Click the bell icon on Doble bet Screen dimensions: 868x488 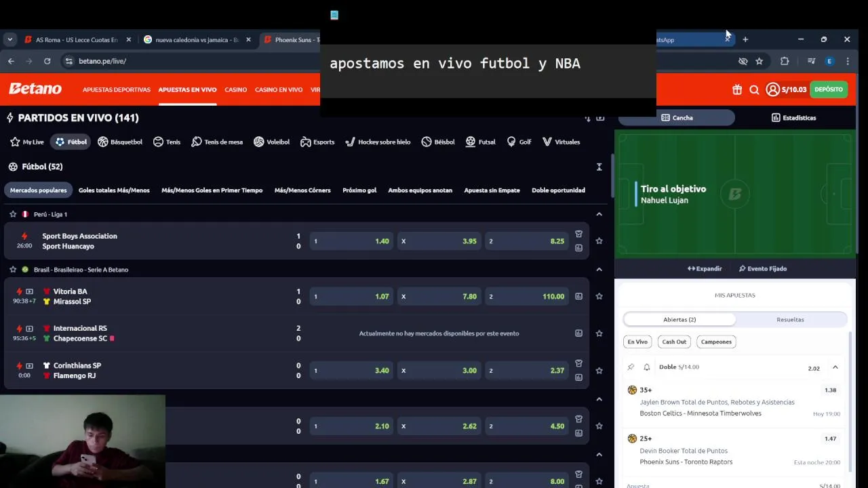pos(647,367)
